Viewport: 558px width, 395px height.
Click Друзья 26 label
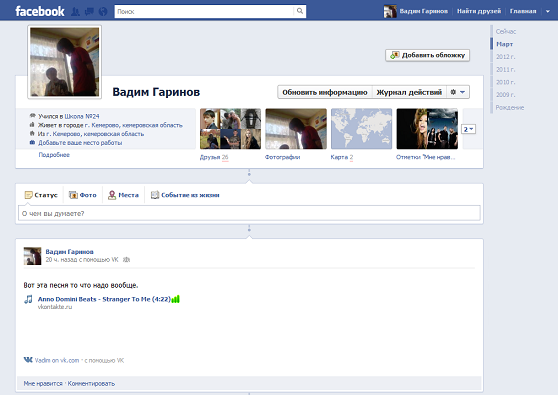pos(214,157)
